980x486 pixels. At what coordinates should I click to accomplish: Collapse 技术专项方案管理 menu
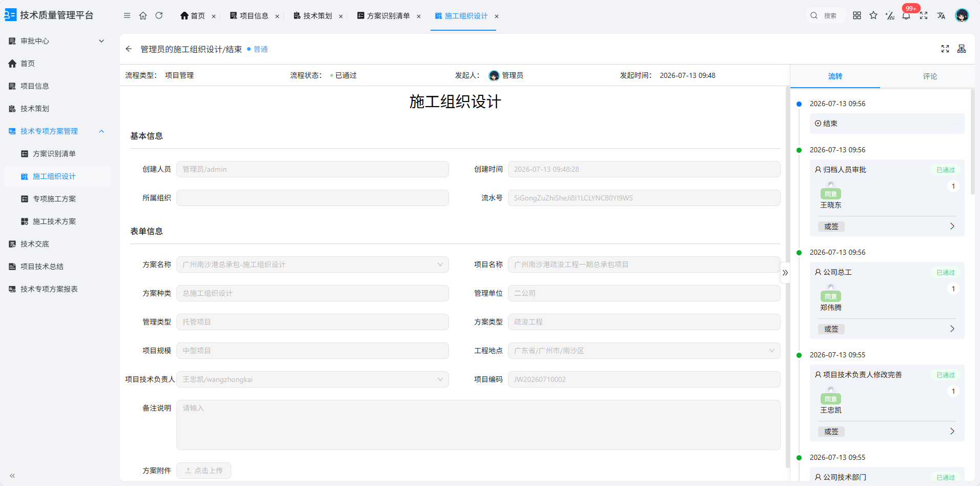tap(57, 131)
